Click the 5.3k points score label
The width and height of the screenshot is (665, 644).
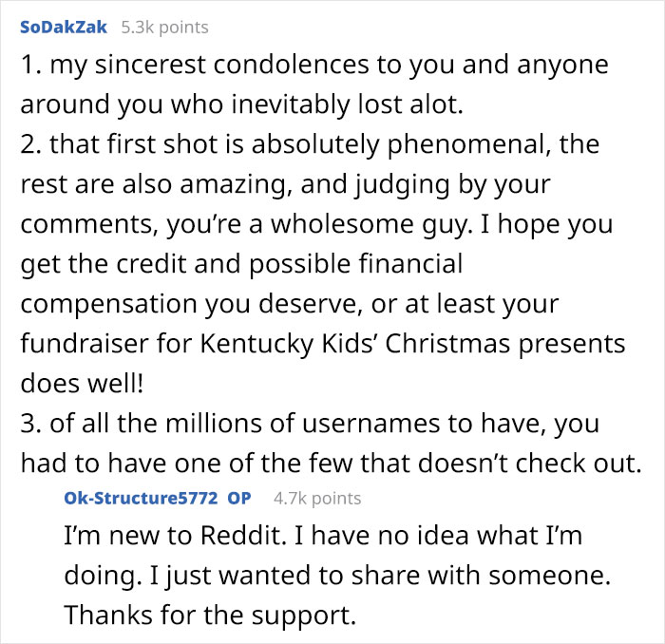[x=165, y=28]
